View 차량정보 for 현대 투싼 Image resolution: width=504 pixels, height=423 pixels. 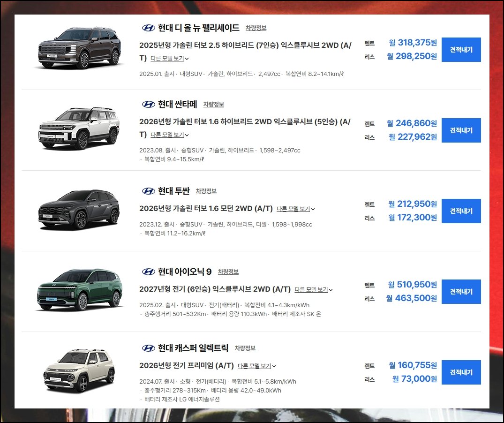[206, 191]
